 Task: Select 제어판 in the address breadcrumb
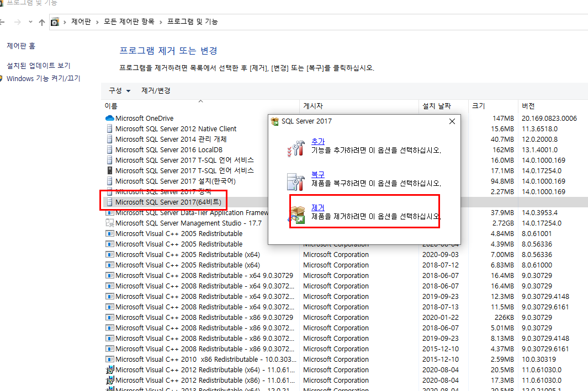coord(81,22)
